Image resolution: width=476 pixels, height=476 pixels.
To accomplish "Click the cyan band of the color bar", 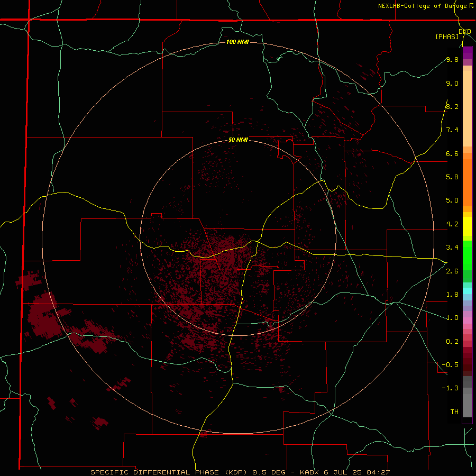I will pos(467,291).
